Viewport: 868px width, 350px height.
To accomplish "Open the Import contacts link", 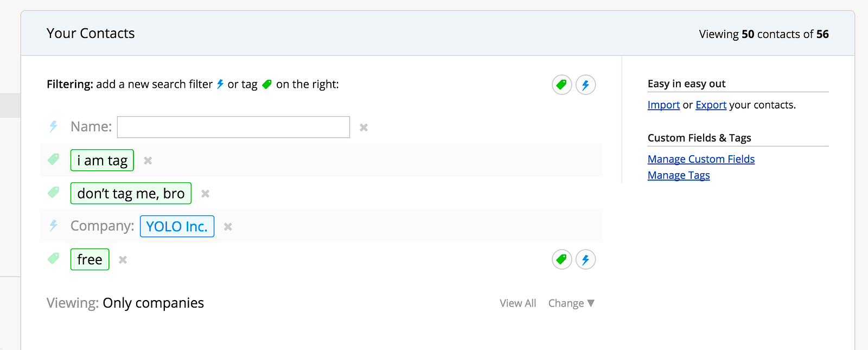I will click(x=663, y=105).
